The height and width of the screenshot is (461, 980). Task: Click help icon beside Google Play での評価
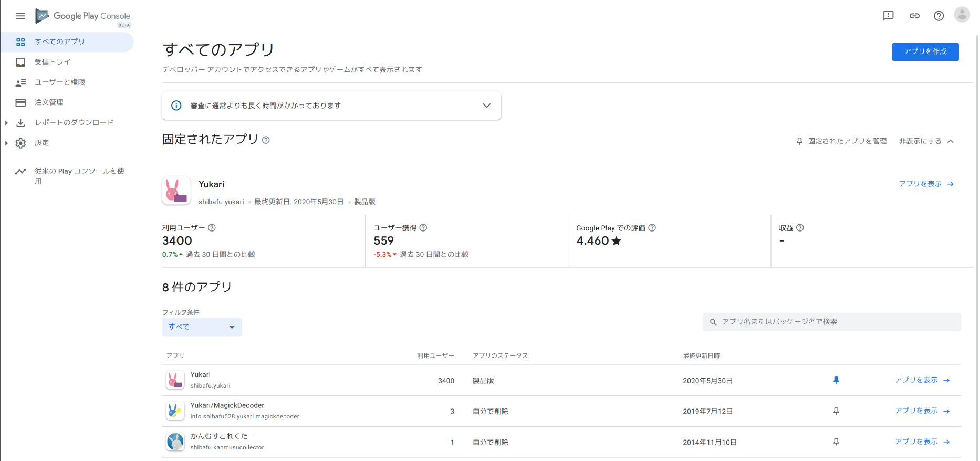(652, 228)
